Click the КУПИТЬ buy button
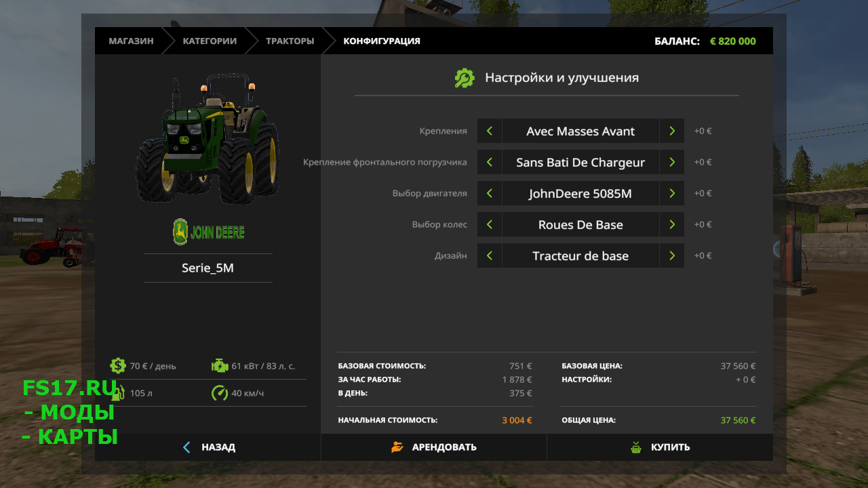The width and height of the screenshot is (868, 488). pyautogui.click(x=660, y=447)
